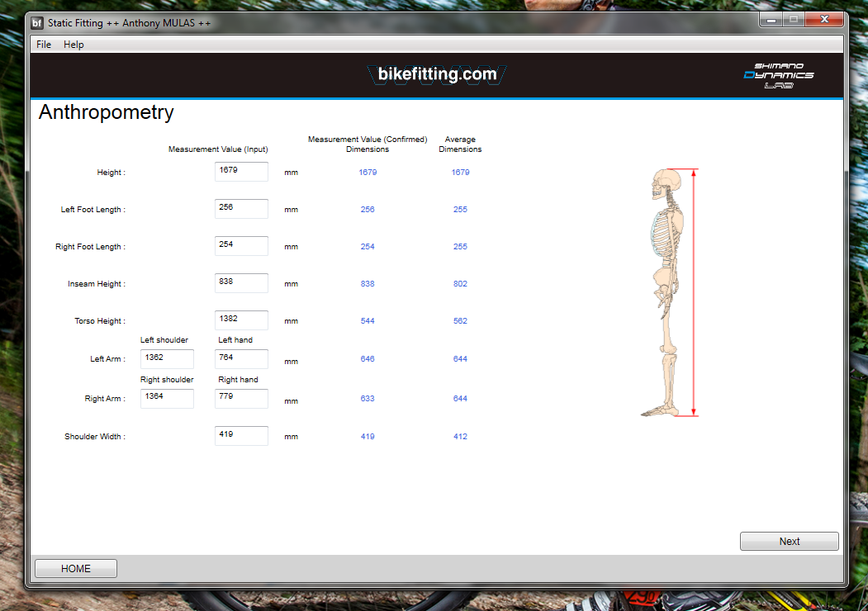Click the Right Arm label
The width and height of the screenshot is (868, 611).
point(105,399)
